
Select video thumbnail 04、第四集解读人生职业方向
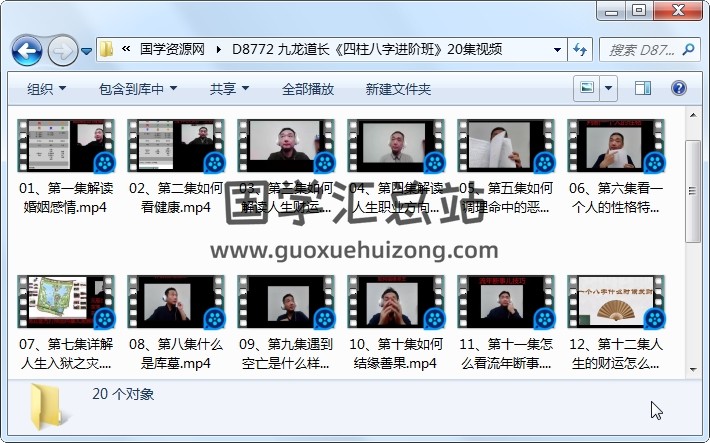396,146
